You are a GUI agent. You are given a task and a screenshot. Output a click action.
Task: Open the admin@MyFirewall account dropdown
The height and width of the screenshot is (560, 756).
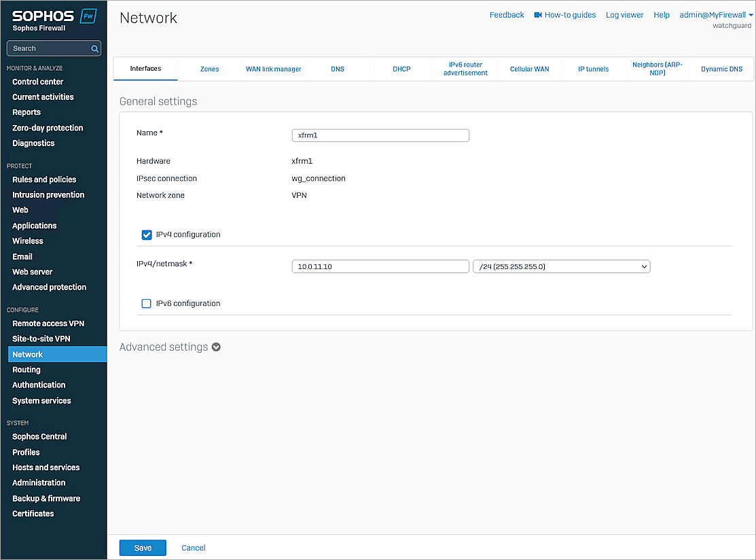[x=712, y=14]
